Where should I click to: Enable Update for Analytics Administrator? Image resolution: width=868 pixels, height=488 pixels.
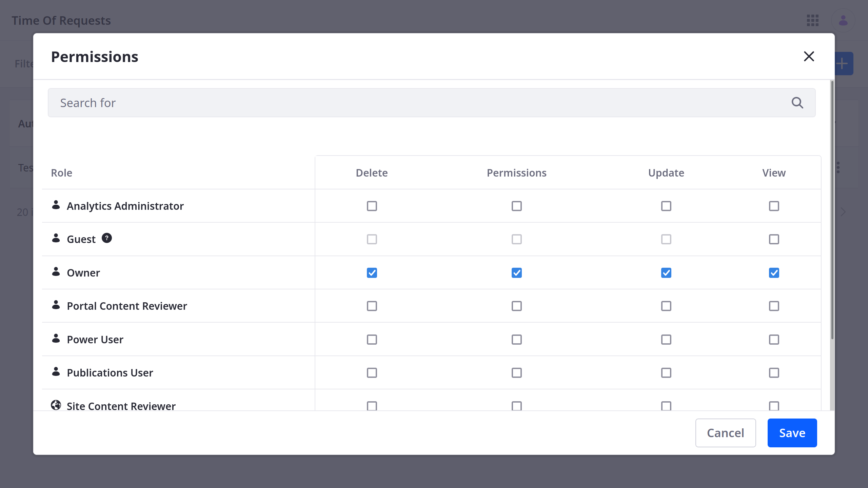coord(666,206)
